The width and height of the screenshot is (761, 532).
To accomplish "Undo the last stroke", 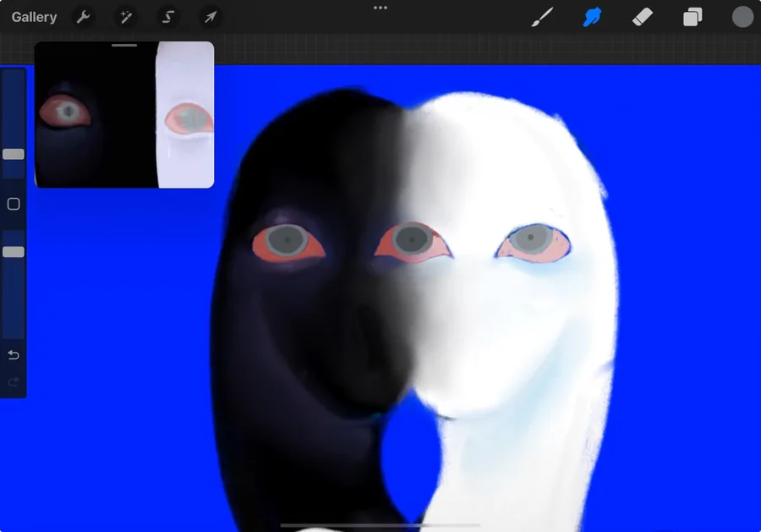I will 14,355.
